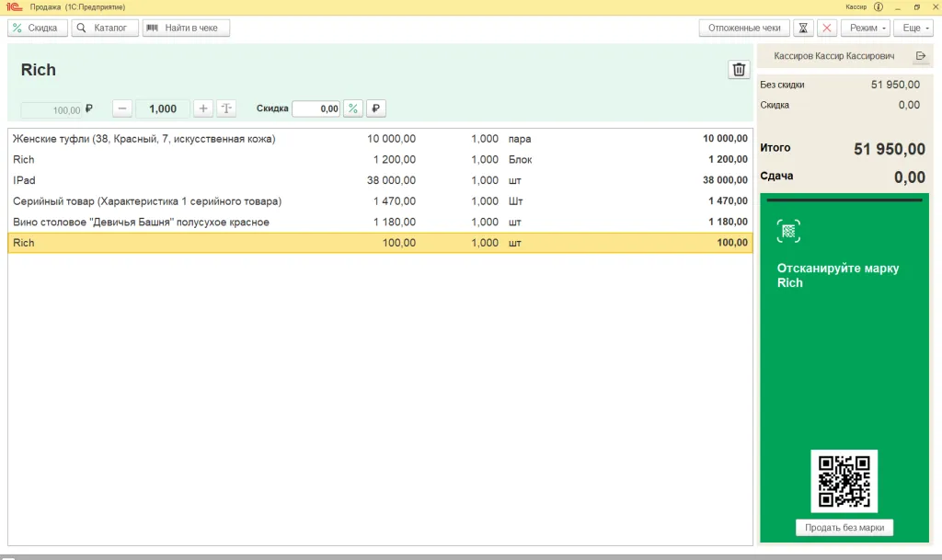Image resolution: width=942 pixels, height=560 pixels.
Task: Click the cashier logout arrow icon
Action: coord(921,56)
